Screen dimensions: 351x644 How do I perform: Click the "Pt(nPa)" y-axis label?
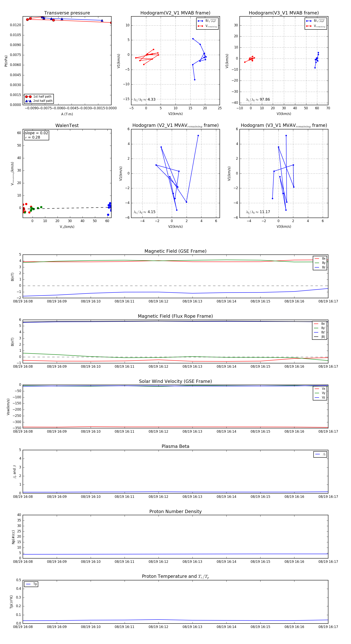tap(6, 61)
